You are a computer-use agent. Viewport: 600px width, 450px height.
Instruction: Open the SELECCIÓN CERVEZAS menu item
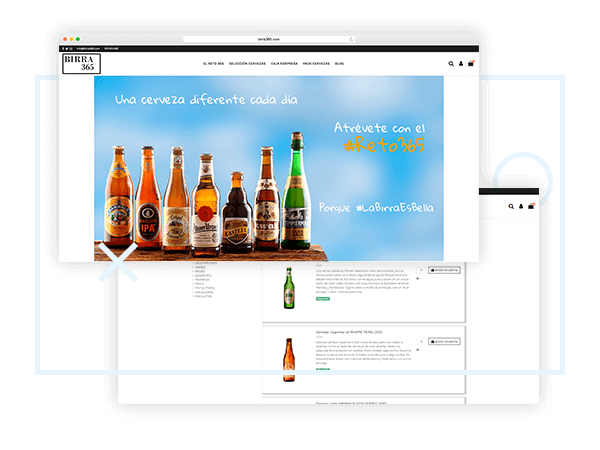click(247, 64)
